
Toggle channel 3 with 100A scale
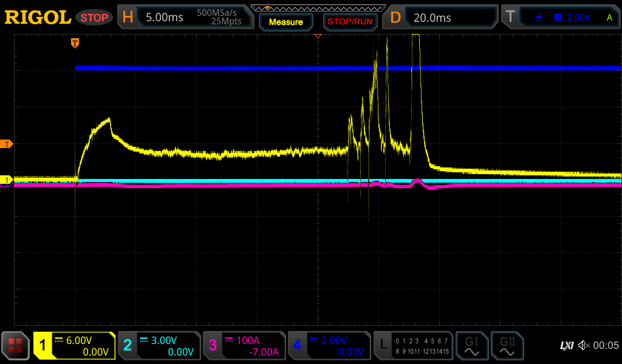244,346
